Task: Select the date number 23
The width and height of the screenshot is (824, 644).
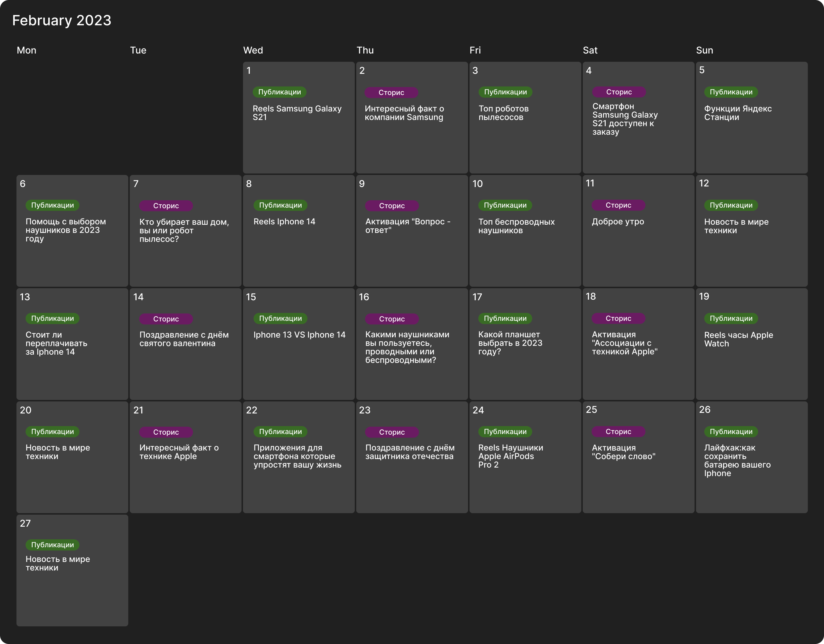Action: 364,410
